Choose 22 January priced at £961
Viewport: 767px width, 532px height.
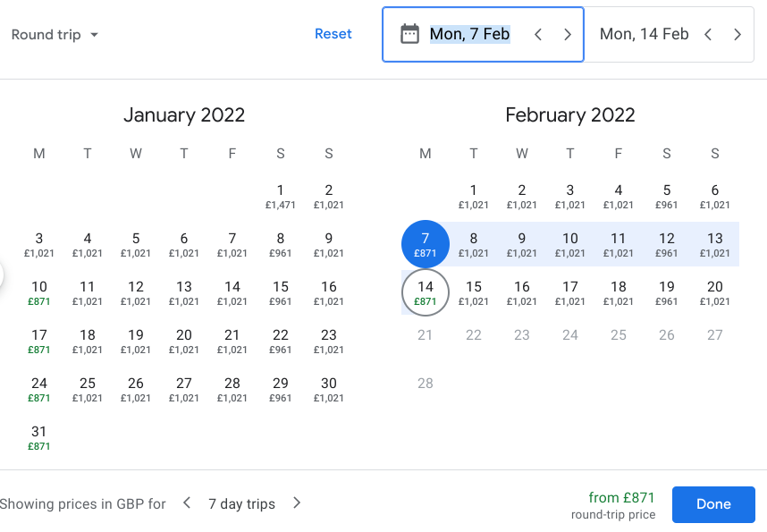click(x=281, y=341)
